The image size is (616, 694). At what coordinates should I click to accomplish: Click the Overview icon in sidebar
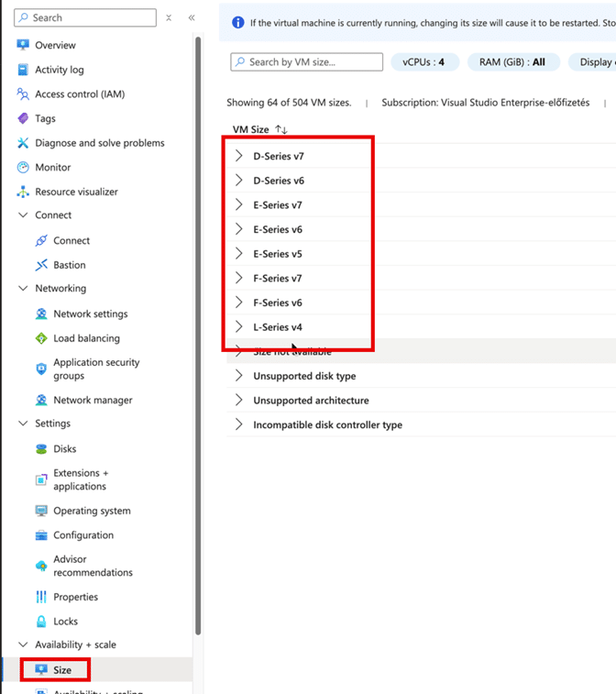coord(23,45)
